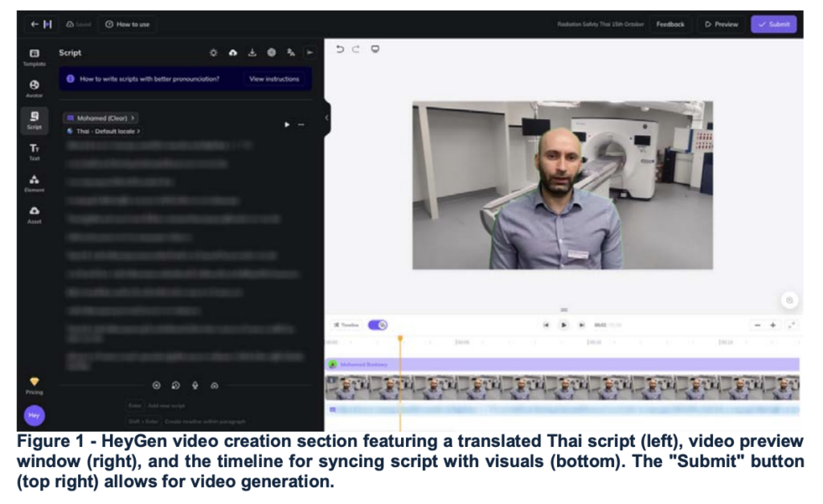
Task: Click the Submit button
Action: 773,24
